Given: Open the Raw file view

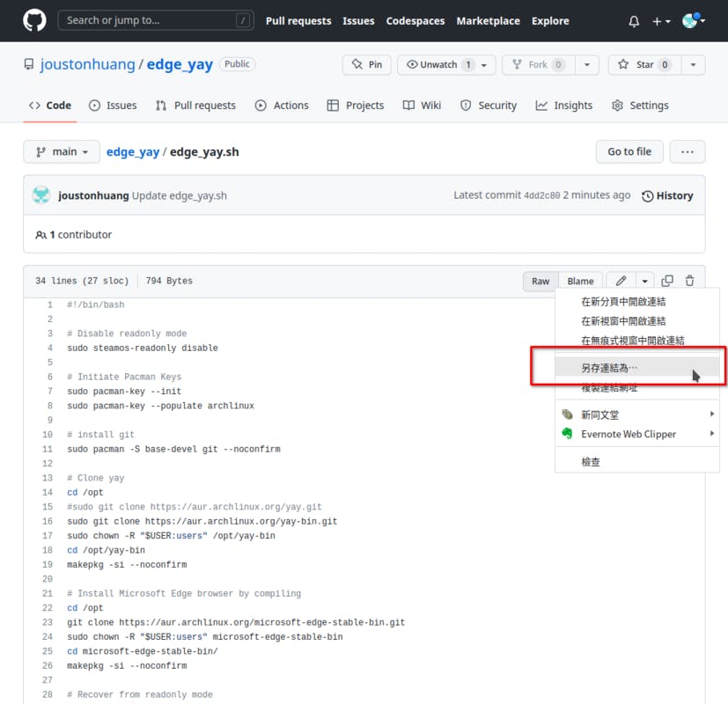Looking at the screenshot, I should 540,282.
